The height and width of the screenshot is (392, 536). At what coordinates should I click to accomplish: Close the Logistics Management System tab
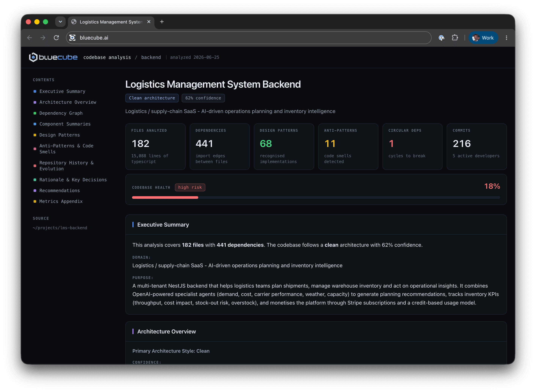click(x=149, y=22)
